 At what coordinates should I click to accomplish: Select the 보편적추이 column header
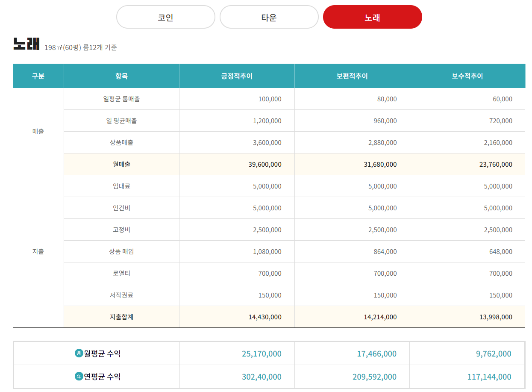[x=352, y=76]
